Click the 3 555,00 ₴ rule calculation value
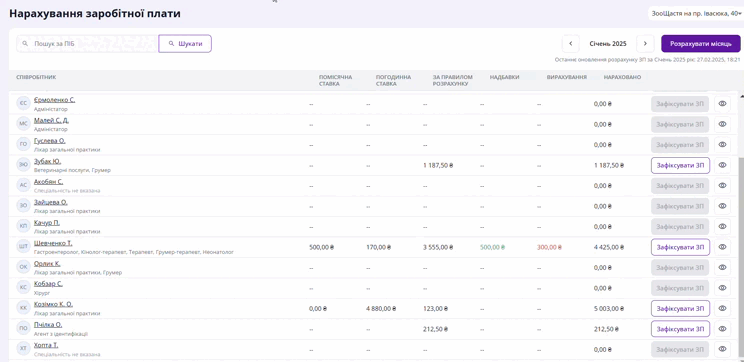Image resolution: width=744 pixels, height=362 pixels. pos(438,247)
